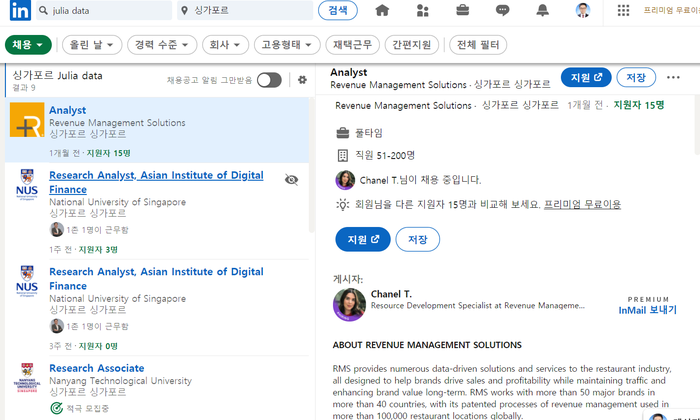The image size is (700, 420).
Task: Click the julia data search field
Action: pos(104,10)
